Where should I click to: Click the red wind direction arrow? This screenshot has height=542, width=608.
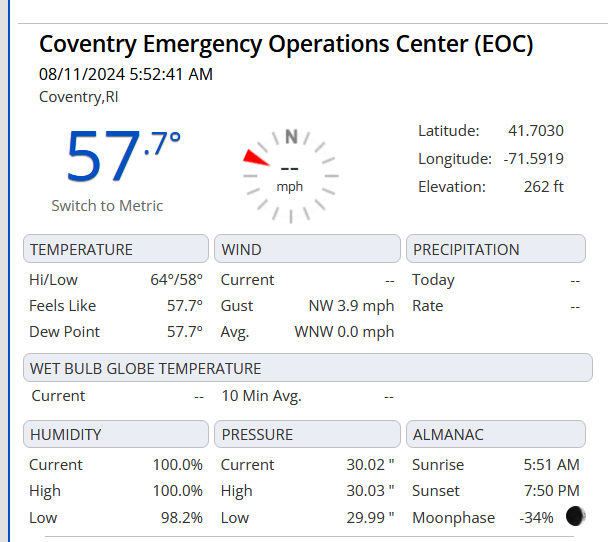[255, 158]
